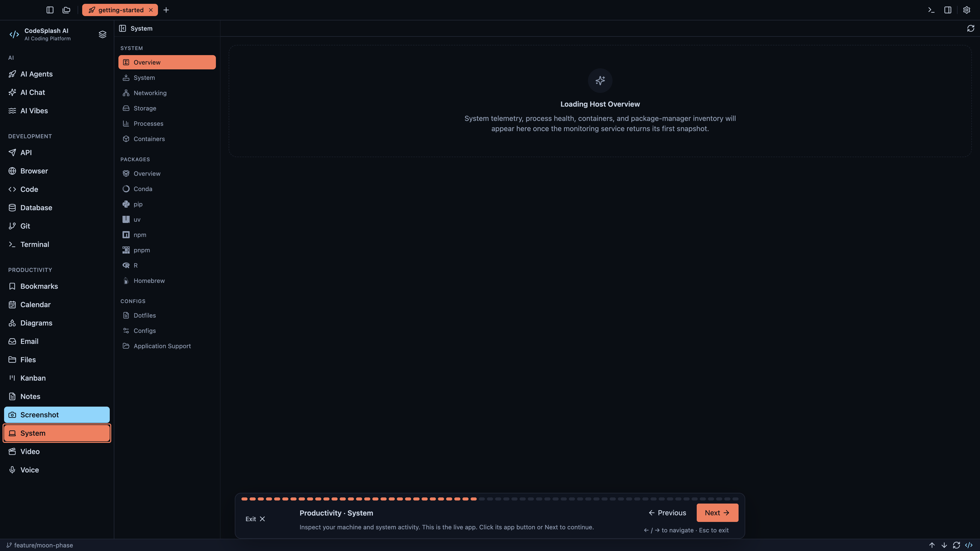
Task: Click Next in the tour
Action: (717, 513)
